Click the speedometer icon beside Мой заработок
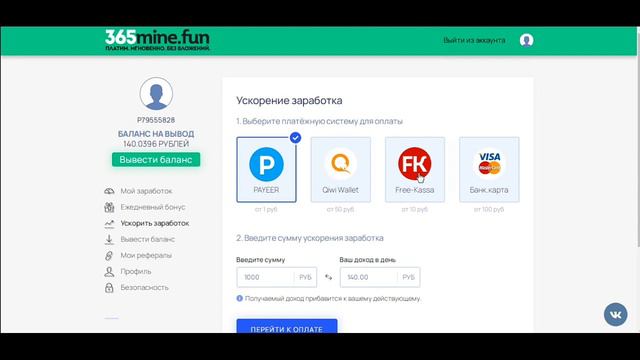Image resolution: width=640 pixels, height=360 pixels. coord(109,191)
